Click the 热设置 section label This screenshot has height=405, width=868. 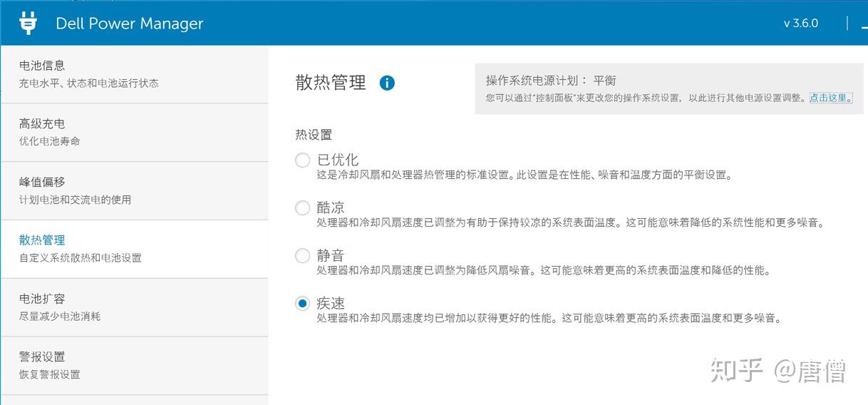click(x=314, y=134)
